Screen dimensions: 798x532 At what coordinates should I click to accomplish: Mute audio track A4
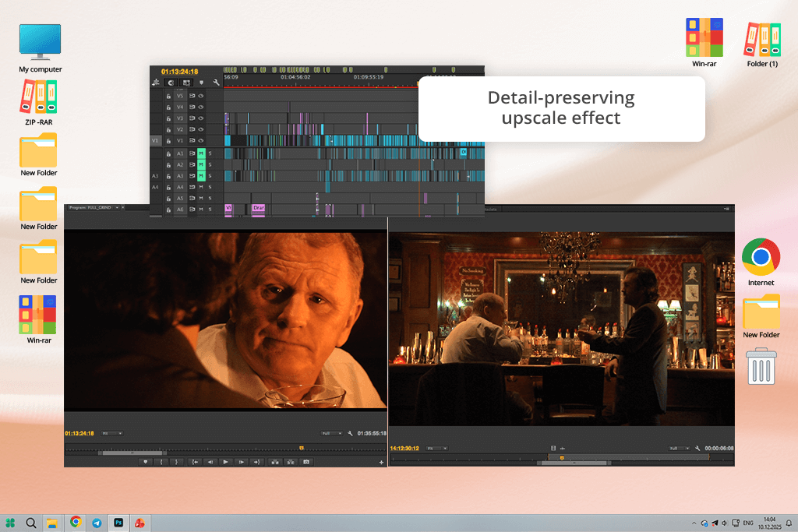(201, 187)
